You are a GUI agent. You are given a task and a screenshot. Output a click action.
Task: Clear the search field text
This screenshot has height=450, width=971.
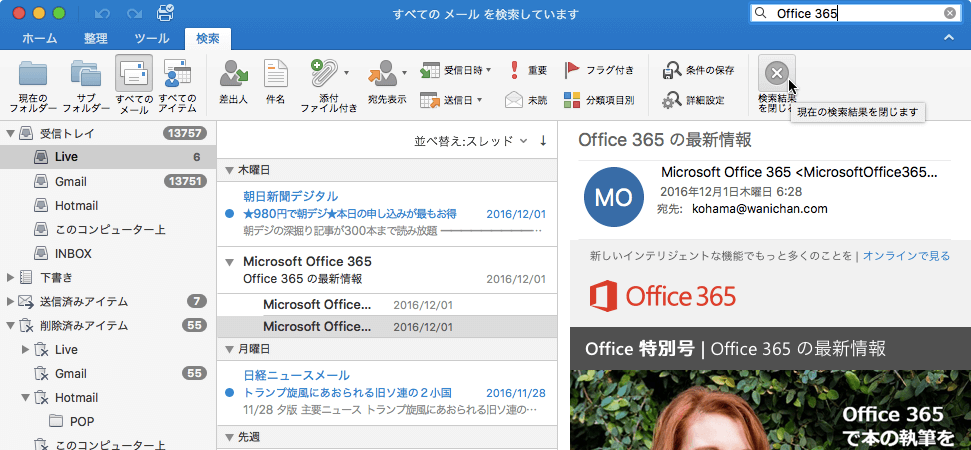pos(949,13)
